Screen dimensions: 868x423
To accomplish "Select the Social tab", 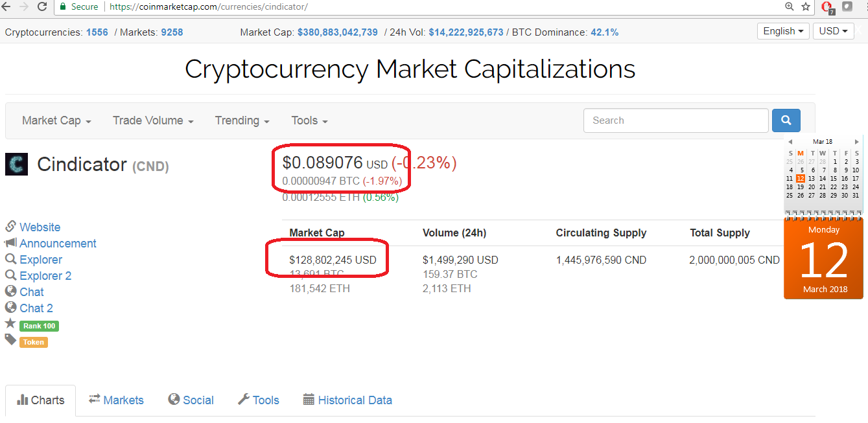I will [191, 400].
